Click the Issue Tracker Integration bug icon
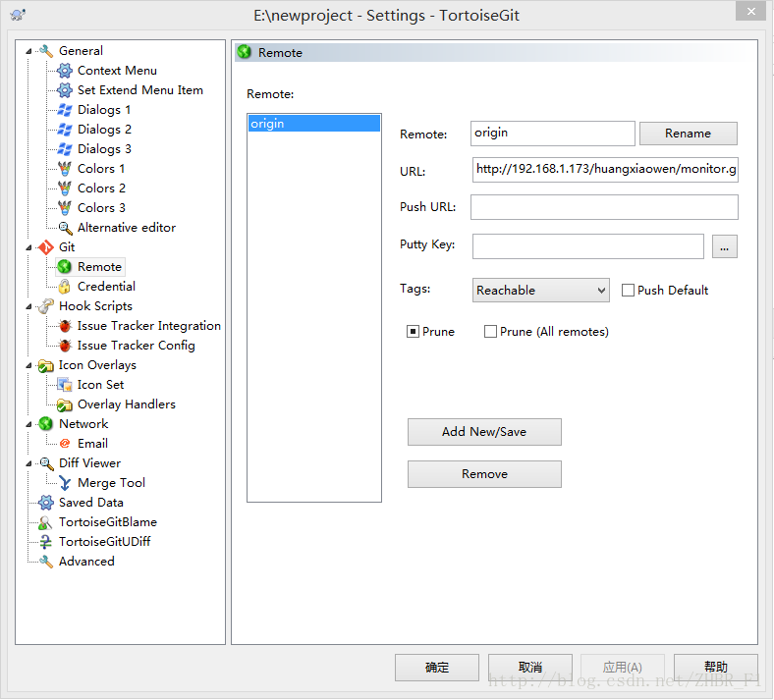Viewport: 774px width, 700px height. coord(65,326)
